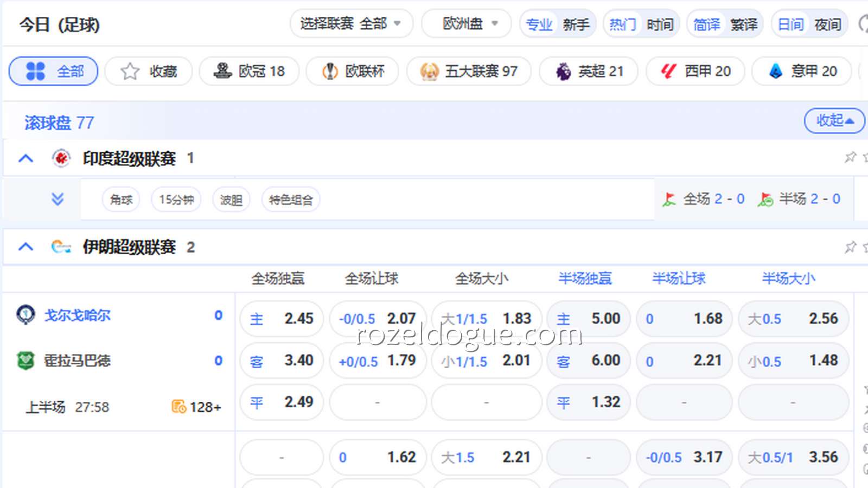Image resolution: width=868 pixels, height=488 pixels.
Task: Filter by 欧联杯 league
Action: click(353, 71)
